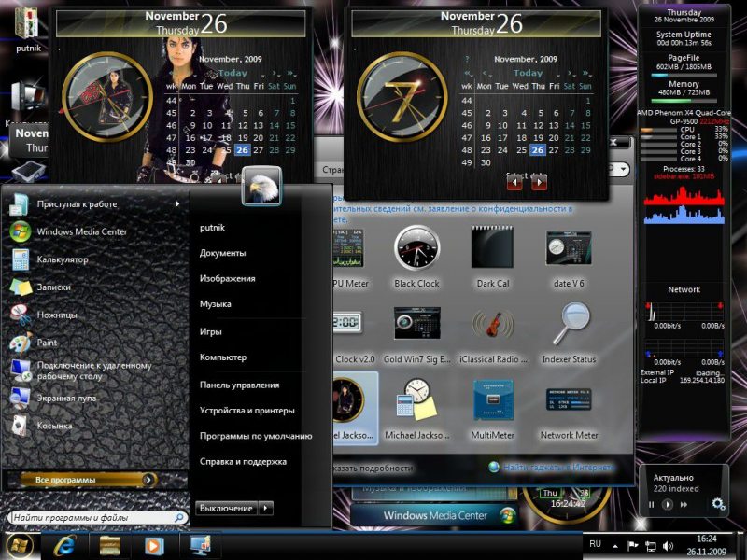Select day 19 in the right calendar
The width and height of the screenshot is (747, 560).
pos(538,137)
